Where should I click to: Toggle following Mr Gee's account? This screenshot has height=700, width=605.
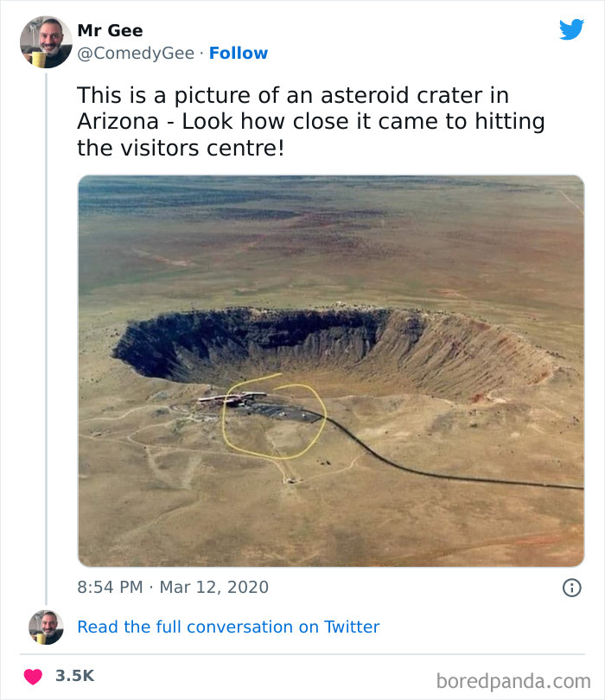[x=239, y=54]
